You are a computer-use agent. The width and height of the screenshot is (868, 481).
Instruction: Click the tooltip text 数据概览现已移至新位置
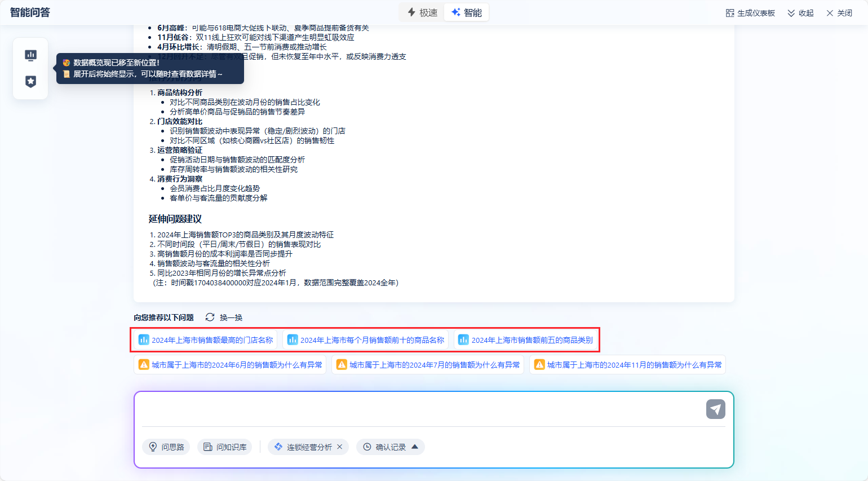click(x=116, y=63)
